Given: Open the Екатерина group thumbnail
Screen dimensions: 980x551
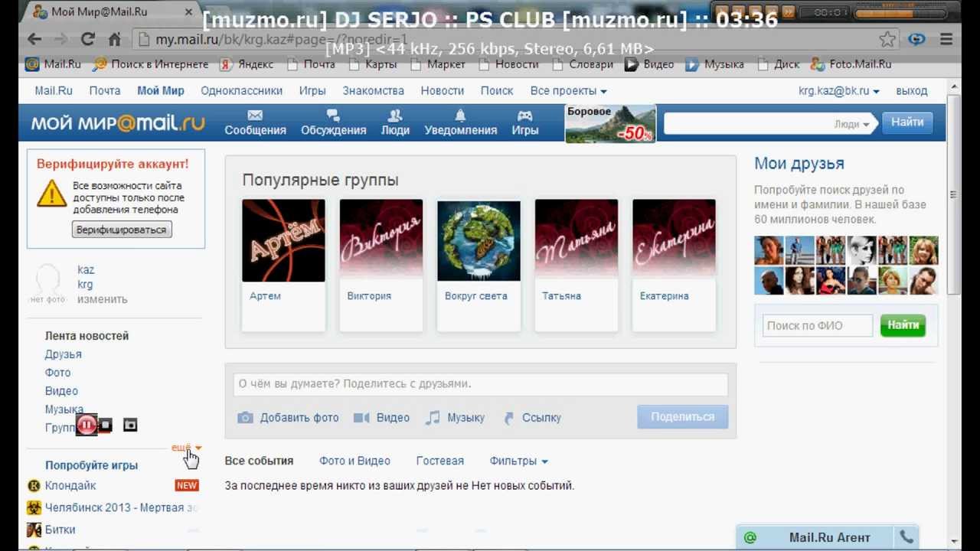Looking at the screenshot, I should coord(674,240).
